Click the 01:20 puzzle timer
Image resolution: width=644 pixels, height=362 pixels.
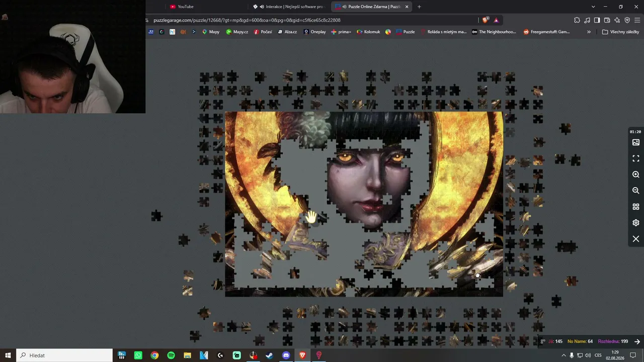tap(635, 132)
